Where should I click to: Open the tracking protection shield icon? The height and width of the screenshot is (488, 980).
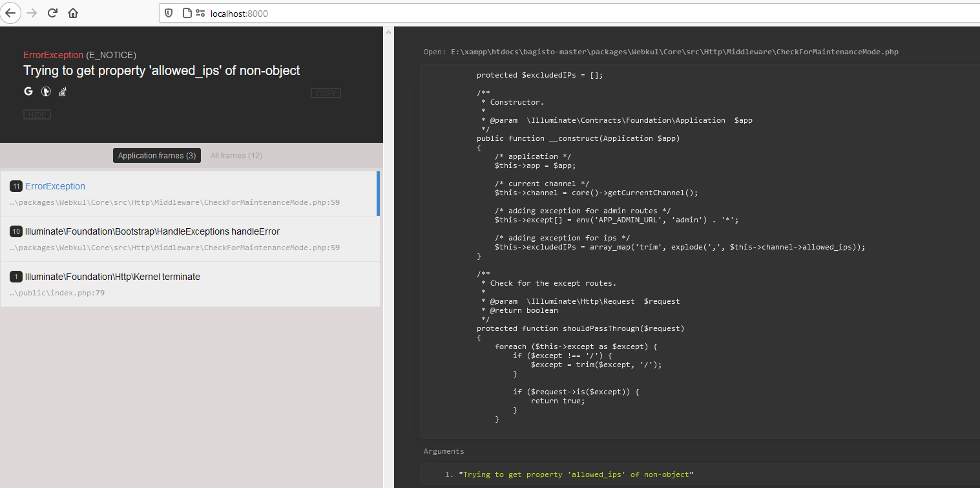pyautogui.click(x=169, y=13)
